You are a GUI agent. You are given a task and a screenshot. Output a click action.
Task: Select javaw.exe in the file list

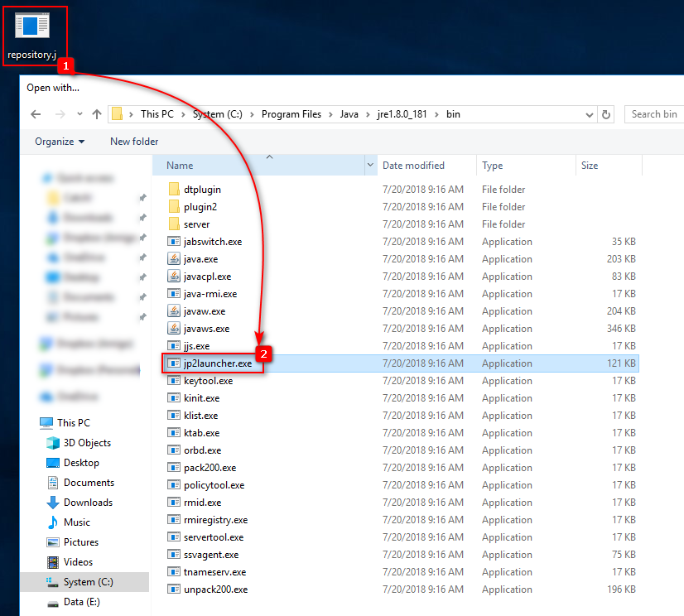(204, 311)
